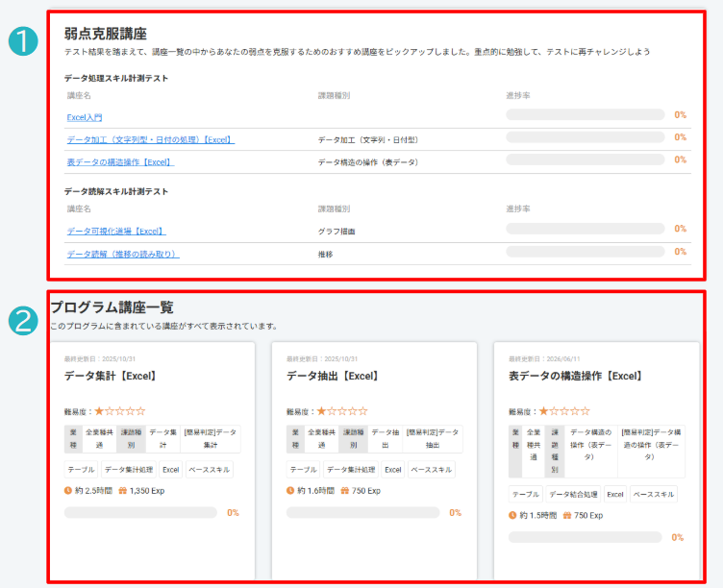Click the 1,350 Exp value

[x=147, y=491]
